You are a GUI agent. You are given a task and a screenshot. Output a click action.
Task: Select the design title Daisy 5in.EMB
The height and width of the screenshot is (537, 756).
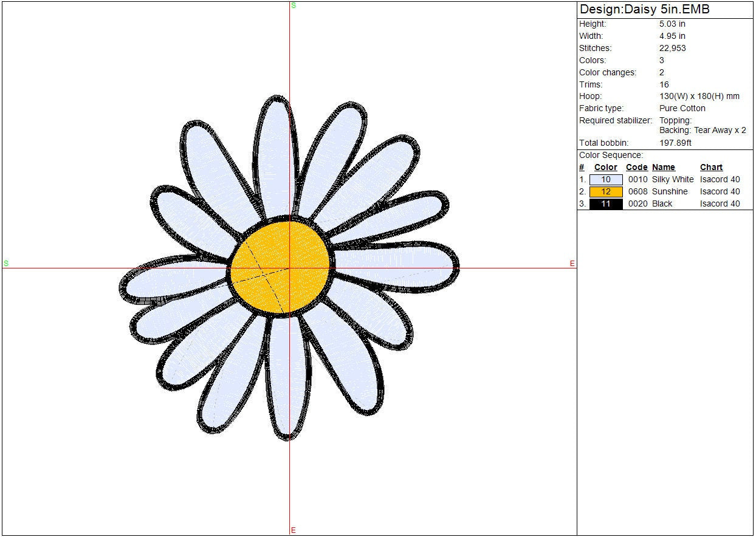tap(644, 10)
